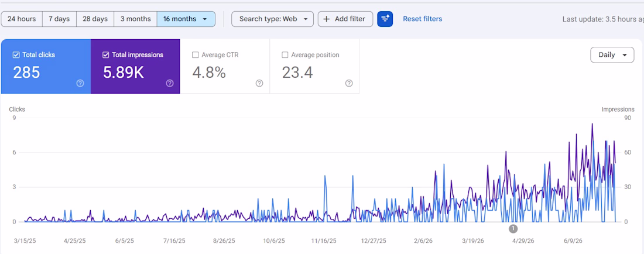This screenshot has width=644, height=254.
Task: Toggle the Total clicks checkbox
Action: [16, 54]
